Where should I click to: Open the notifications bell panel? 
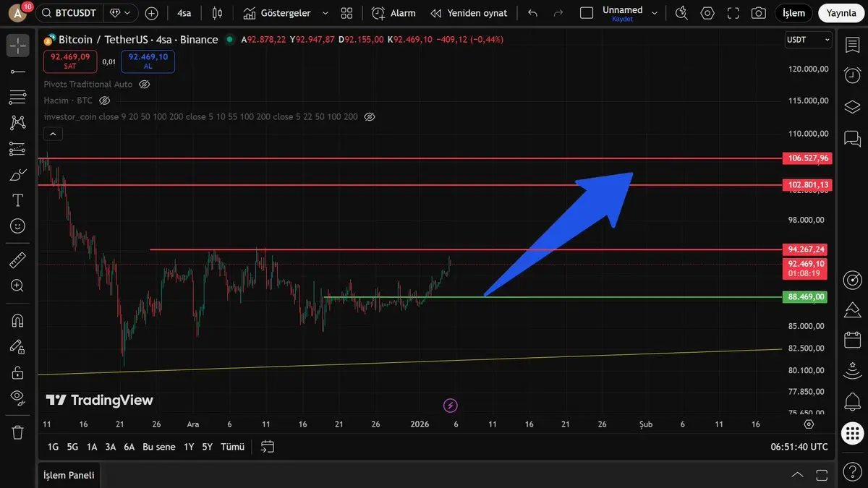(852, 401)
